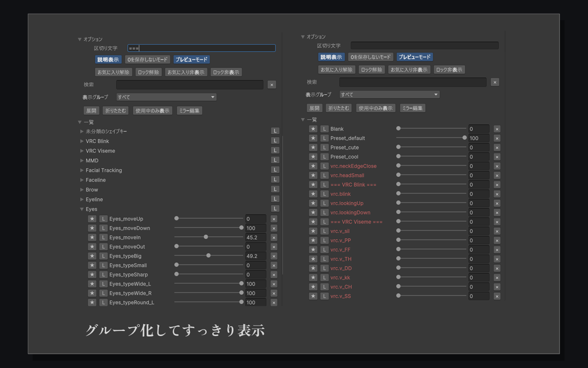Collapse the オプション section in the right panel

tap(303, 37)
